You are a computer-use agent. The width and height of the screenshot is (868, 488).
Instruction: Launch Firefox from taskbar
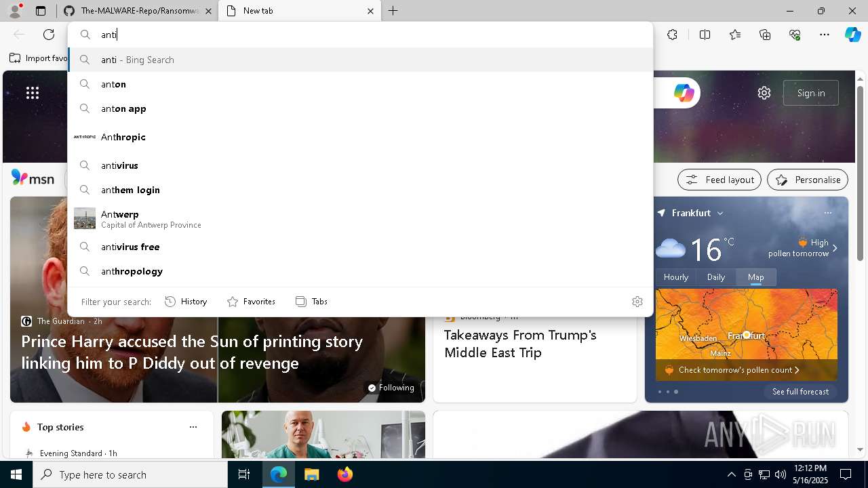pyautogui.click(x=345, y=474)
